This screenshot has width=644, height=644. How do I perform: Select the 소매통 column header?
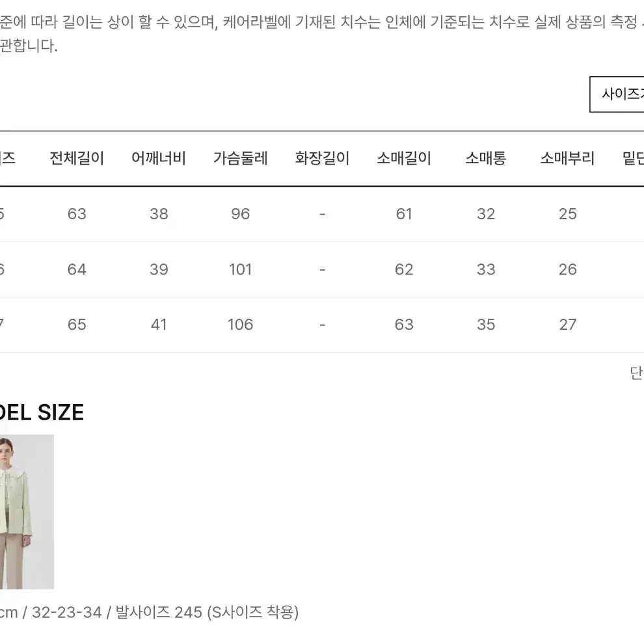pos(486,158)
